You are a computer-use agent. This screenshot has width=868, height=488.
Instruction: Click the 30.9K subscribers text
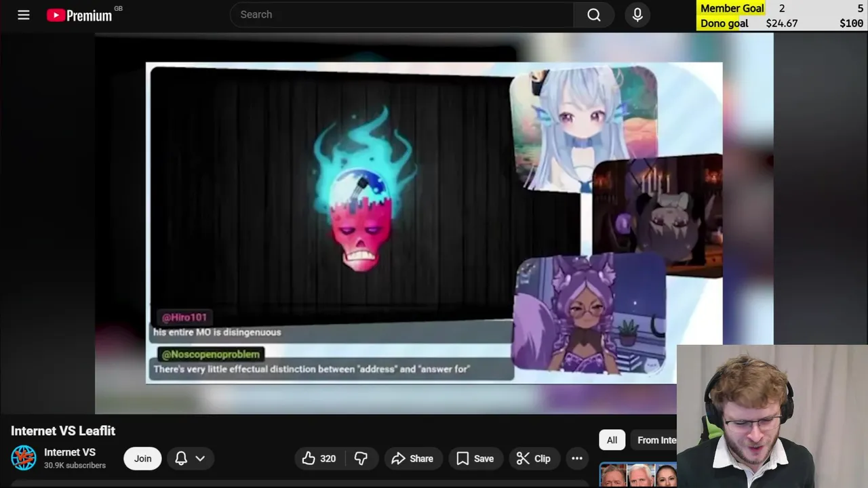coord(75,466)
